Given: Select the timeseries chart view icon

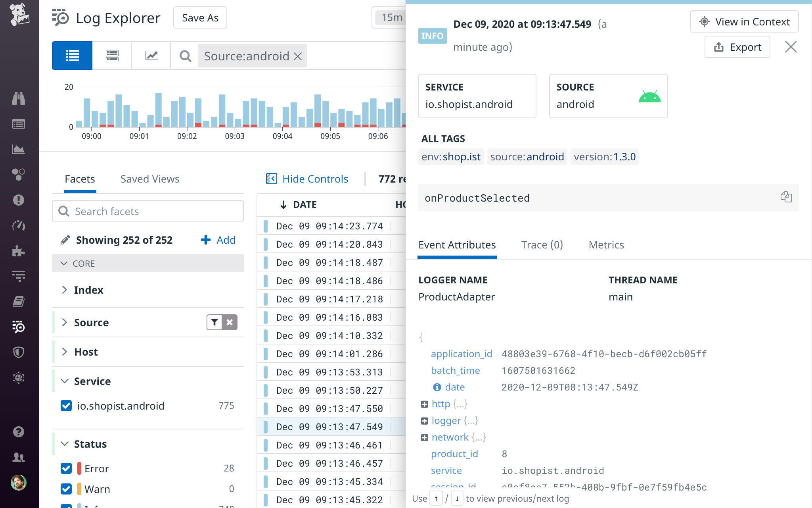Looking at the screenshot, I should tap(151, 56).
